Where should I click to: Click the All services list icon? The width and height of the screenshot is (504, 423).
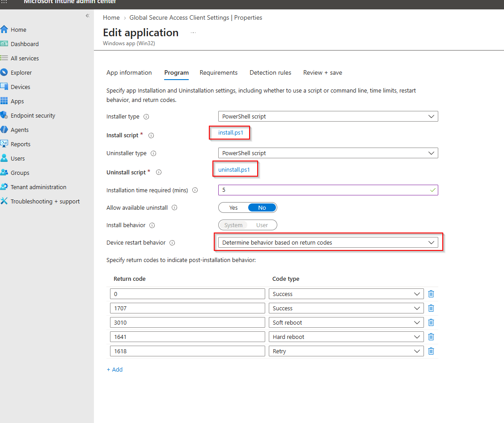point(4,58)
